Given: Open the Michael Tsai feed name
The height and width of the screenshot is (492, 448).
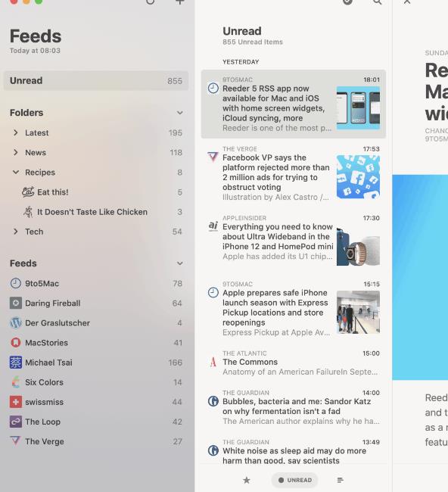Looking at the screenshot, I should tap(48, 363).
